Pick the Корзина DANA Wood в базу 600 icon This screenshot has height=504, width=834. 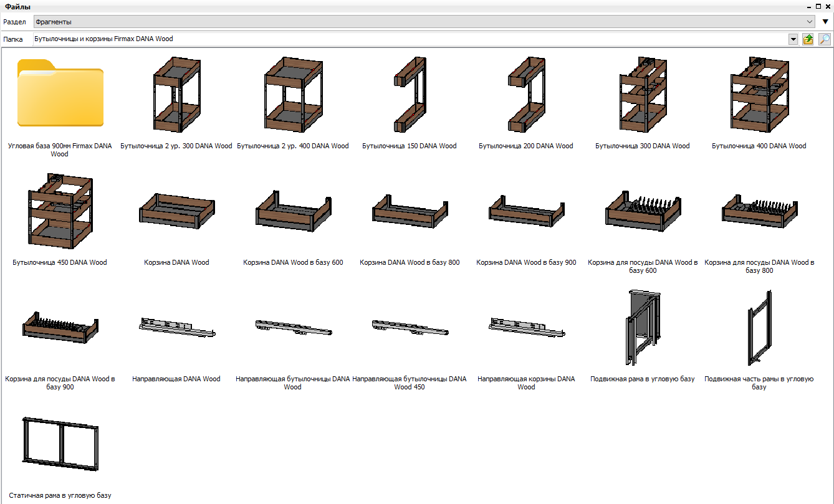(x=294, y=211)
